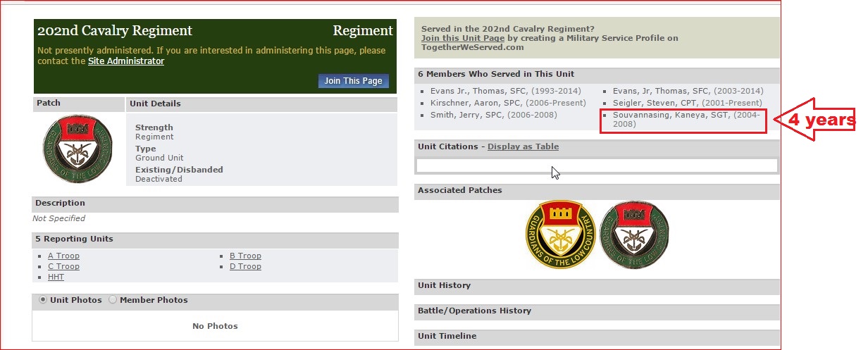Open the HHT reporting unit link
868x350 pixels.
[56, 277]
